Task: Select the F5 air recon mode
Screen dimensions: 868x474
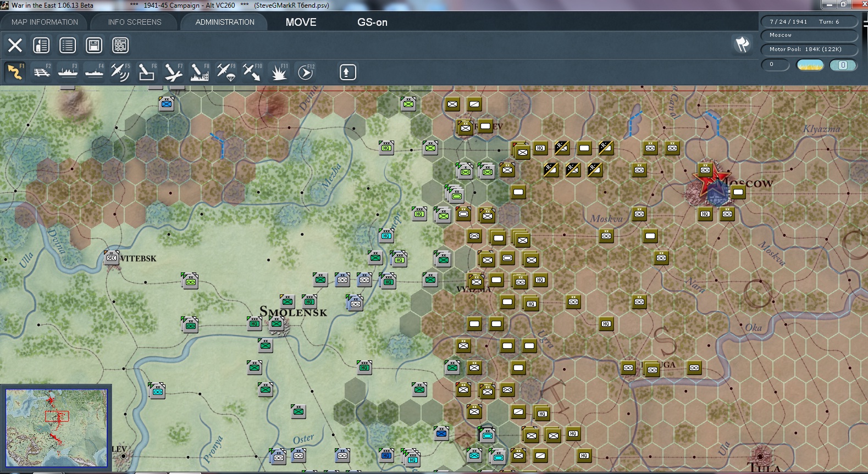Action: point(120,72)
